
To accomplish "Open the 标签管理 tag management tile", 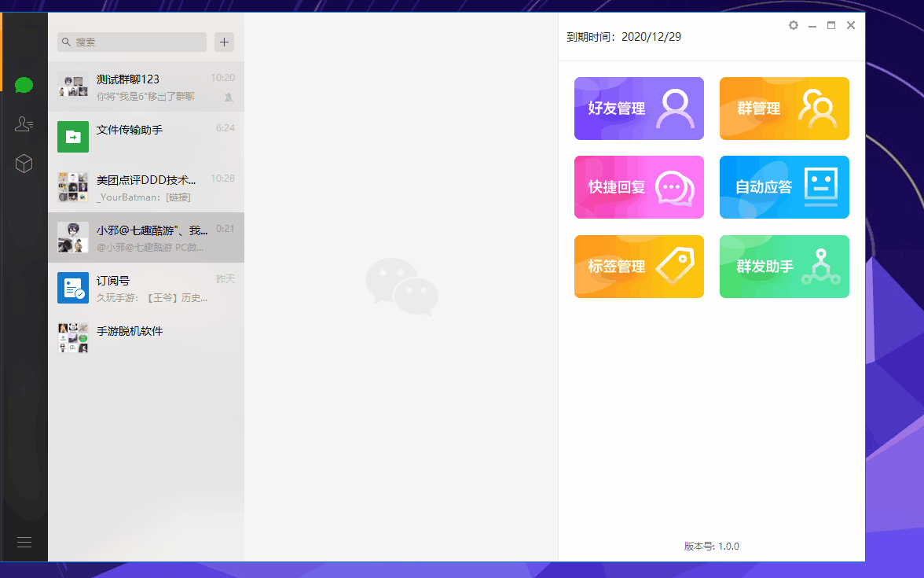I will [639, 267].
